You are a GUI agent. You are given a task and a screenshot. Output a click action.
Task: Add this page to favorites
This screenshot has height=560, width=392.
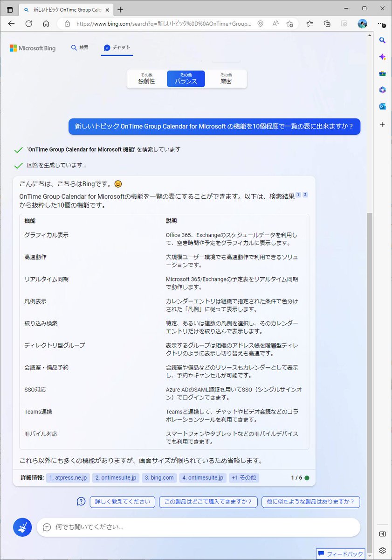[289, 24]
